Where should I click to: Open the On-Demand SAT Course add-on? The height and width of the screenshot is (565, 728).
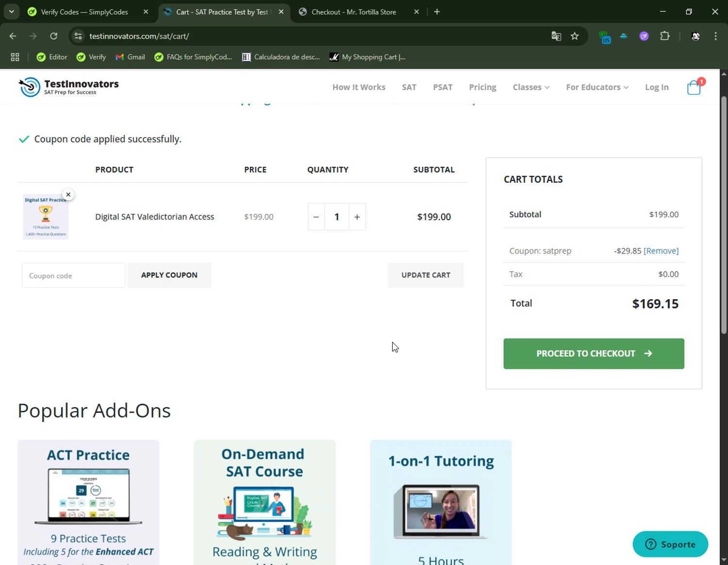265,502
